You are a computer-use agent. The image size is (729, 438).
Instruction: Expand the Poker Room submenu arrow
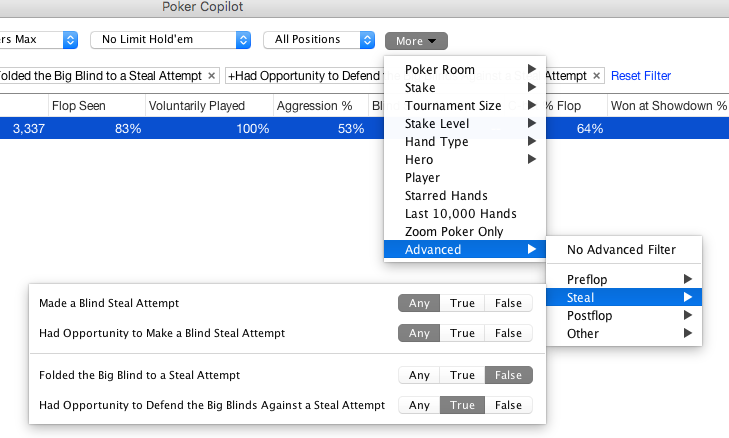coord(532,69)
